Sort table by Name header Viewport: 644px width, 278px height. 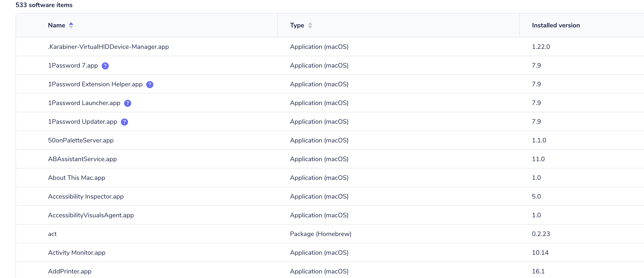[56, 25]
